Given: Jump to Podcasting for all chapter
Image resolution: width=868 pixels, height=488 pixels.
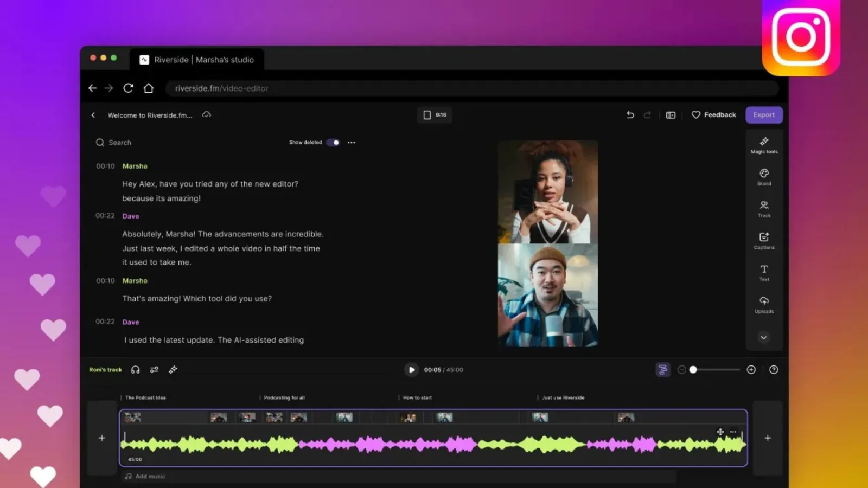Looking at the screenshot, I should 284,398.
